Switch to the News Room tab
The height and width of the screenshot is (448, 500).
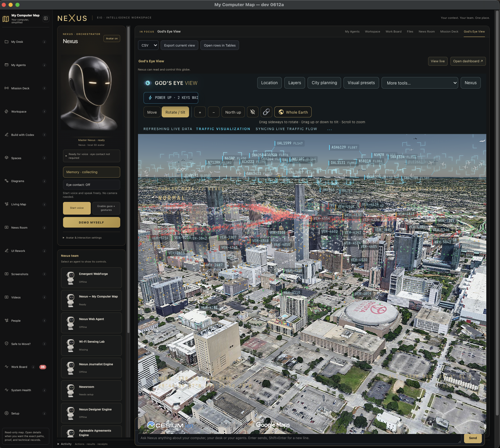click(x=426, y=31)
